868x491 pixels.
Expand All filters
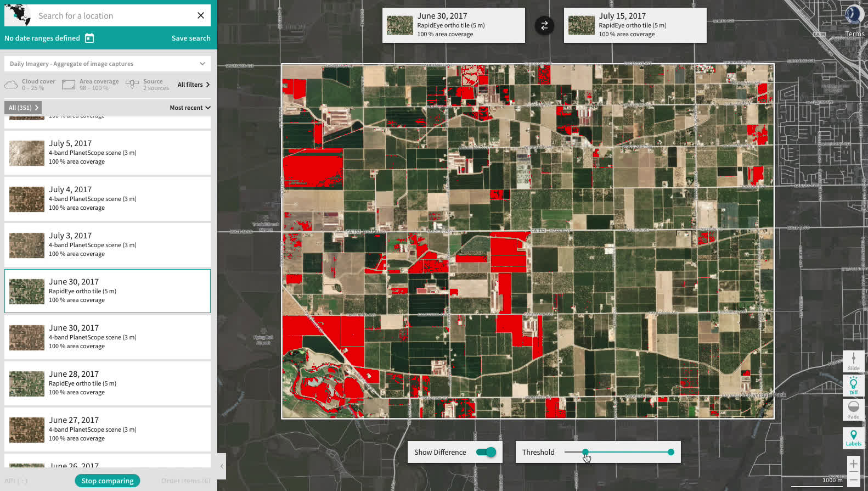click(193, 85)
